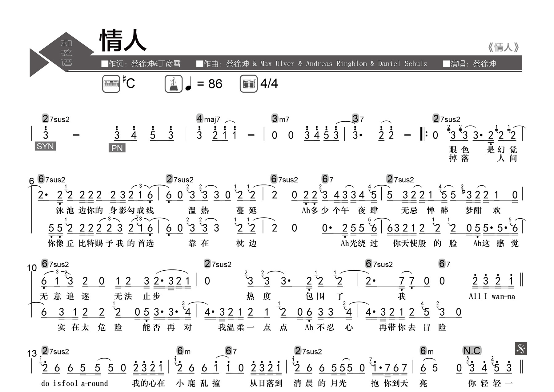Click the PN instrument label
Image resolution: width=554 pixels, height=392 pixels.
pos(117,148)
